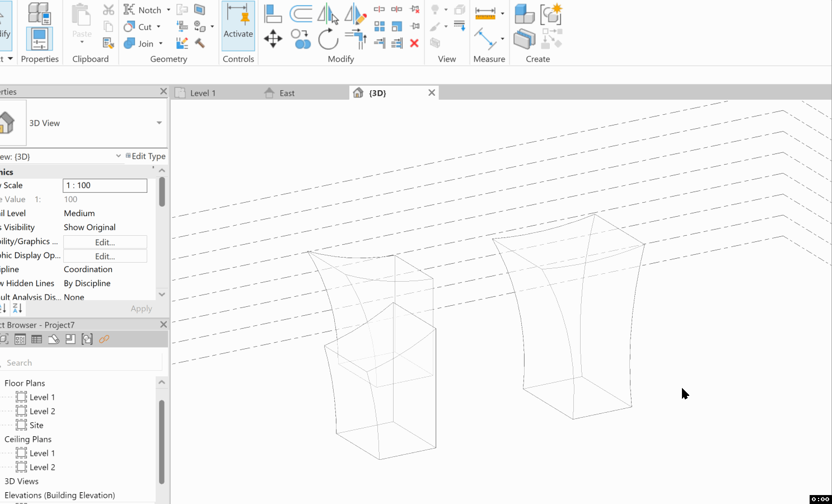Toggle the Activate controls button
This screenshot has width=832, height=504.
238,25
